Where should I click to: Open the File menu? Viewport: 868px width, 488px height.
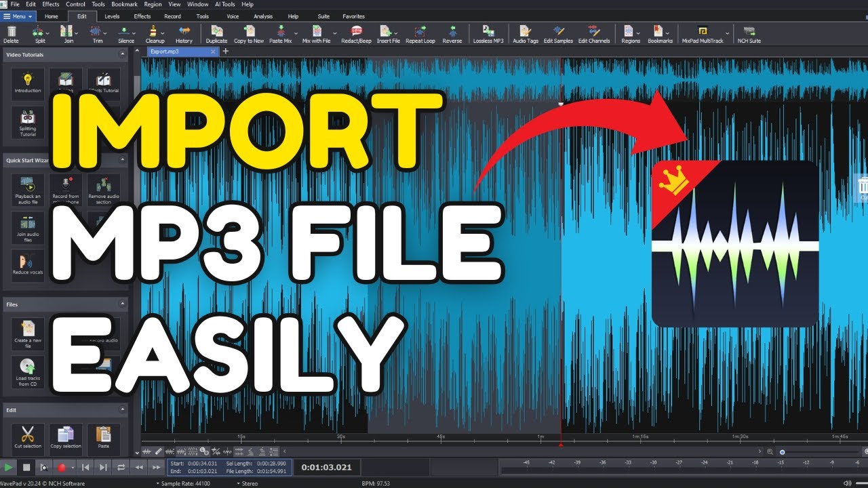[15, 4]
